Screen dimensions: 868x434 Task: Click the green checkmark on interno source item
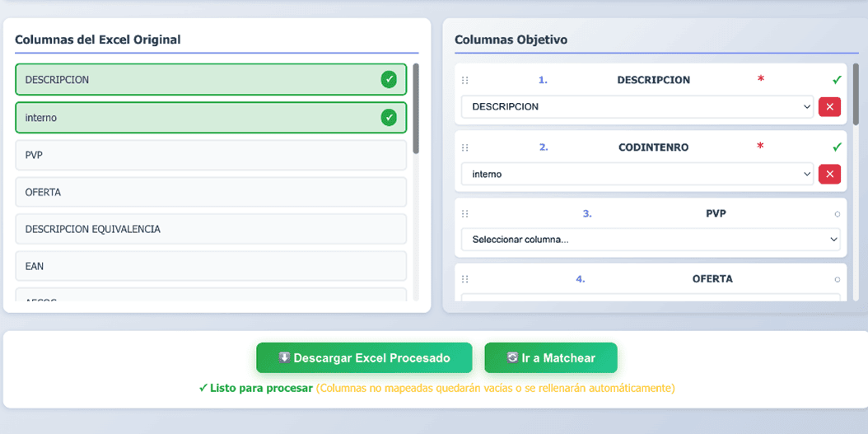(x=389, y=118)
